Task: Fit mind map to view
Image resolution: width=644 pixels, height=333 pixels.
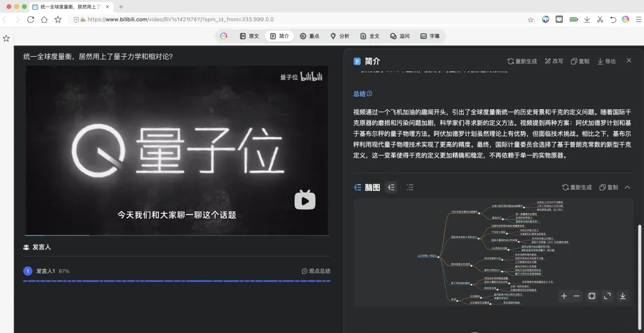Action: [592, 296]
